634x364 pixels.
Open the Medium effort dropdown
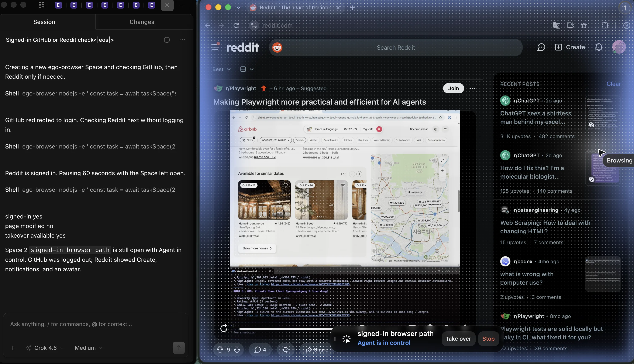tap(89, 348)
